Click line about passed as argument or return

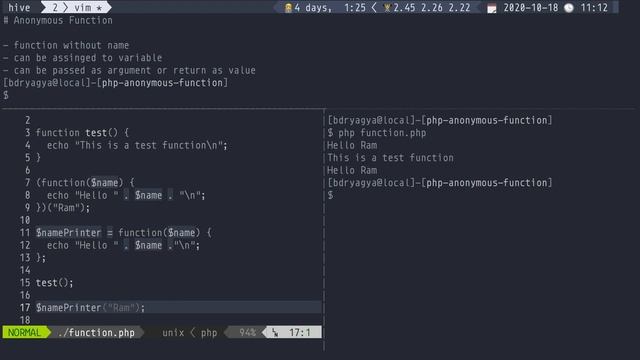(x=129, y=71)
